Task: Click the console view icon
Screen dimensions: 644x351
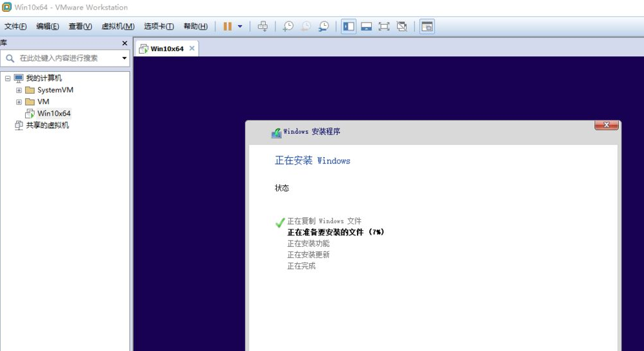Action: 427,27
